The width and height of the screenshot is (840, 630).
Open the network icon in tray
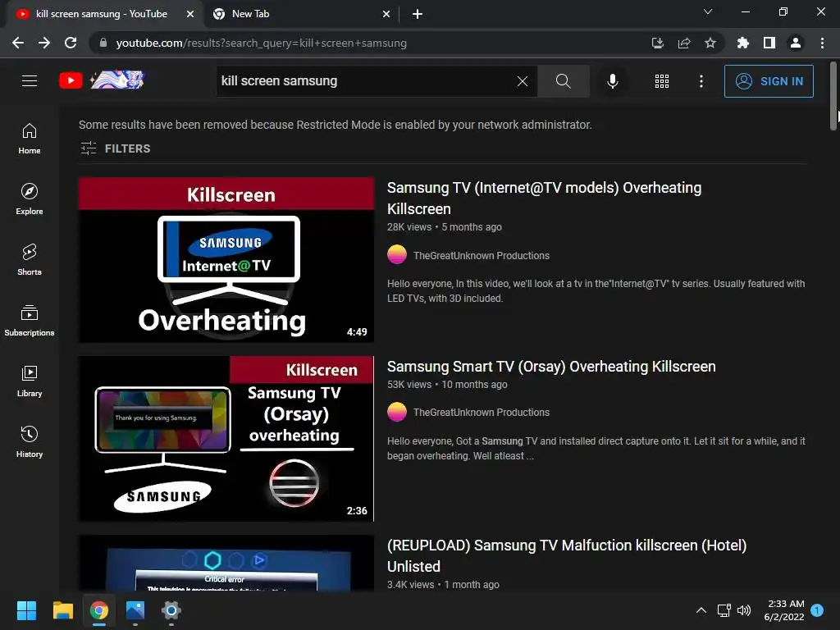point(724,610)
